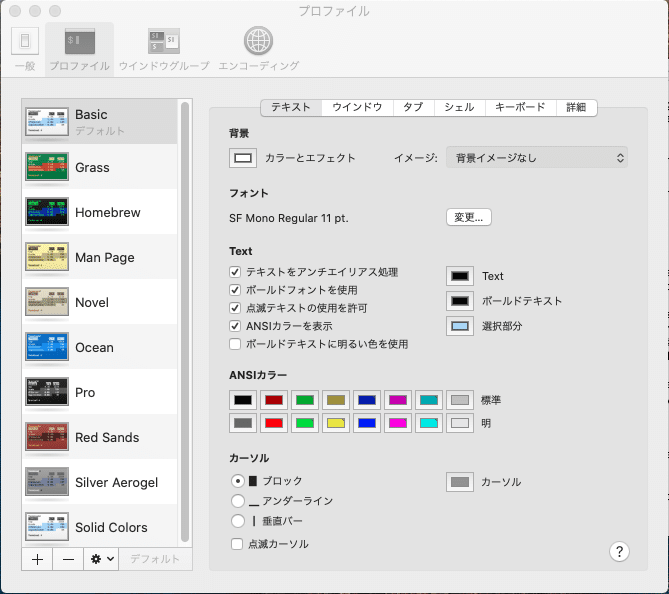Open standard light gray ANSI color
This screenshot has height=594, width=669.
click(x=460, y=400)
